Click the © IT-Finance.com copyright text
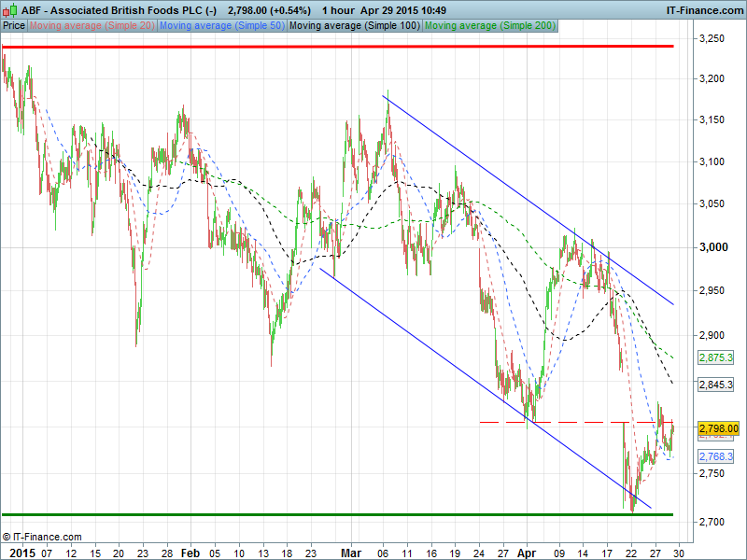This screenshot has width=747, height=560. tap(42, 537)
